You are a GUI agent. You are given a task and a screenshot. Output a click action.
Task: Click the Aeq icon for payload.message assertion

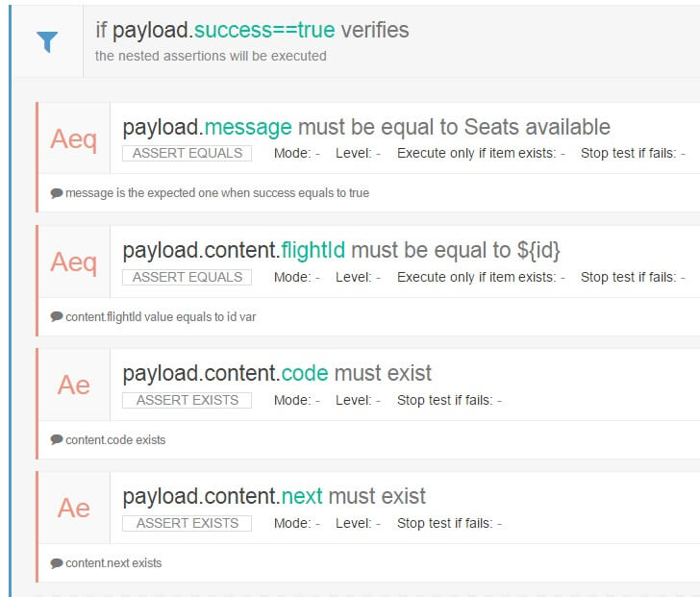73,139
